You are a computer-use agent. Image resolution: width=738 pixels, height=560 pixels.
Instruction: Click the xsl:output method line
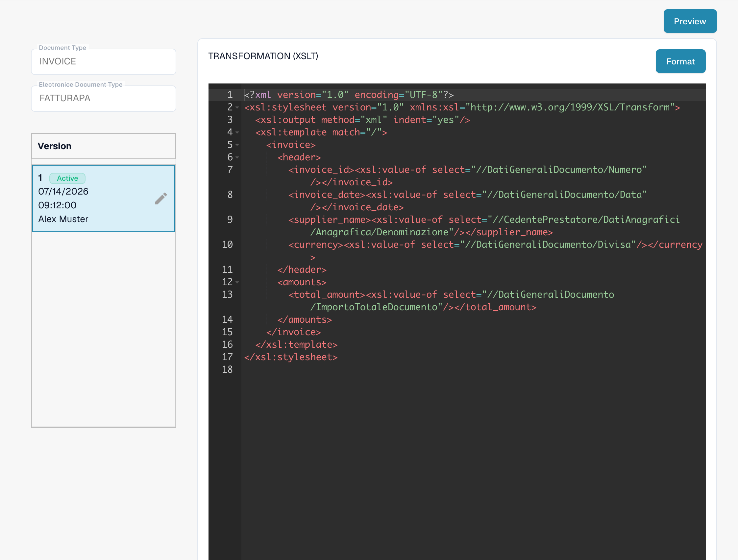coord(363,120)
